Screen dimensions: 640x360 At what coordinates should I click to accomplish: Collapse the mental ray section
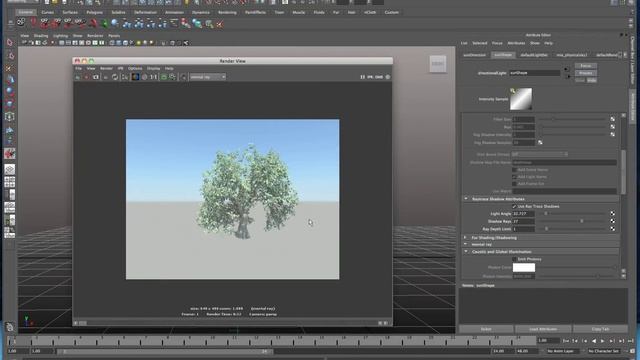pyautogui.click(x=466, y=244)
